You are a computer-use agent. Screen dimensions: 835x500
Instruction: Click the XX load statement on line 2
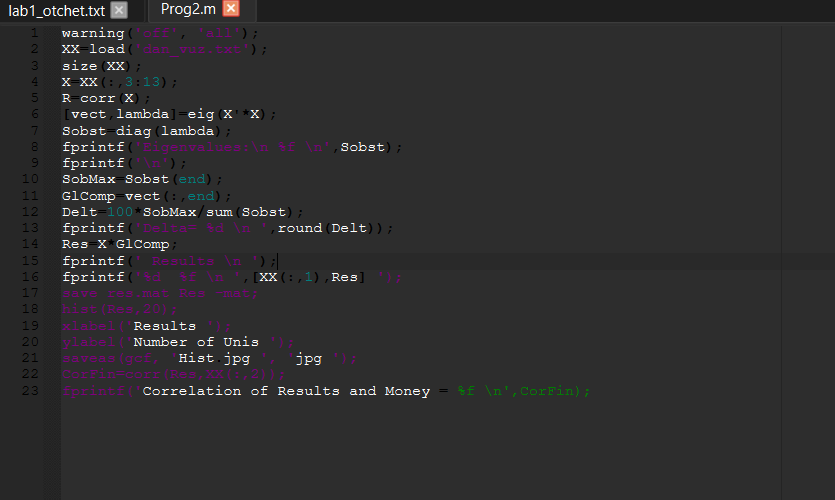tap(100, 49)
